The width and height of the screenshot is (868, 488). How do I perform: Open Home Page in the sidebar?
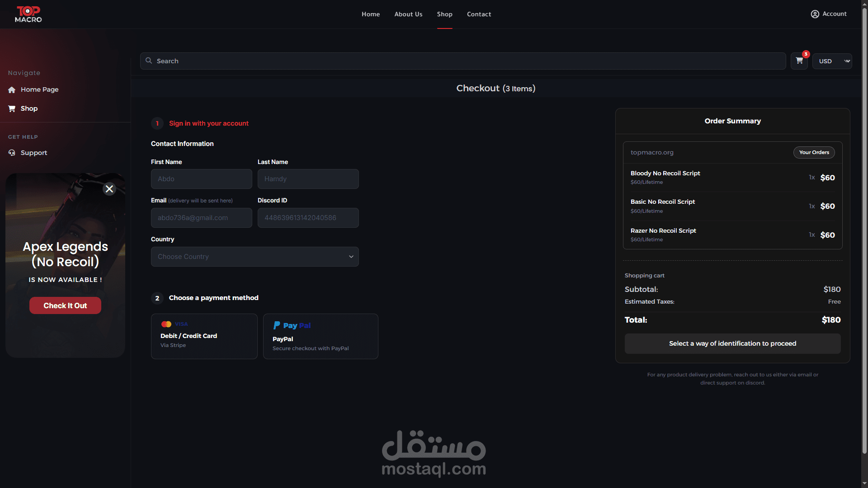point(39,89)
